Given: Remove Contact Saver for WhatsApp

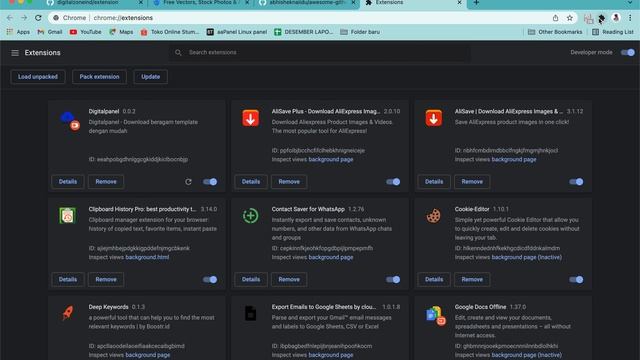Looking at the screenshot, I should pyautogui.click(x=289, y=280).
